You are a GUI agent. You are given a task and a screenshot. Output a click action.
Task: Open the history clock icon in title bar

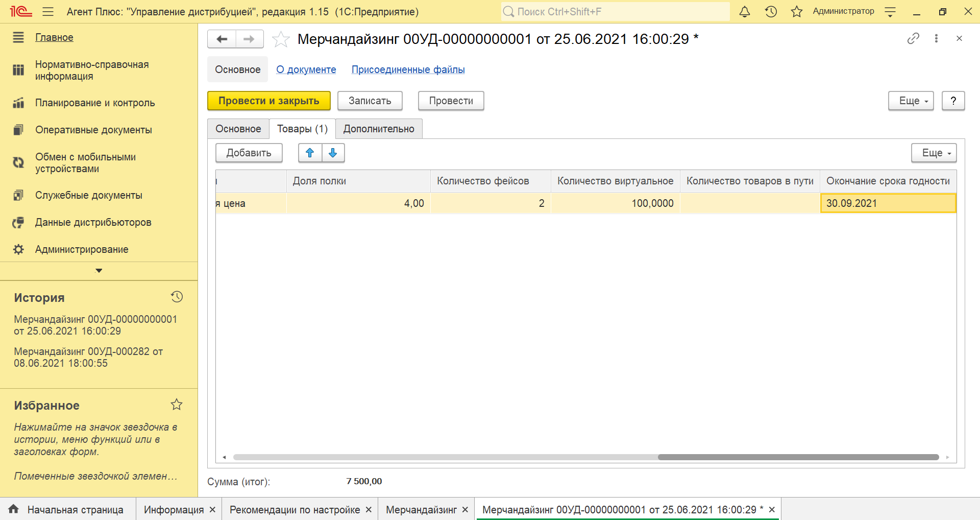(771, 11)
